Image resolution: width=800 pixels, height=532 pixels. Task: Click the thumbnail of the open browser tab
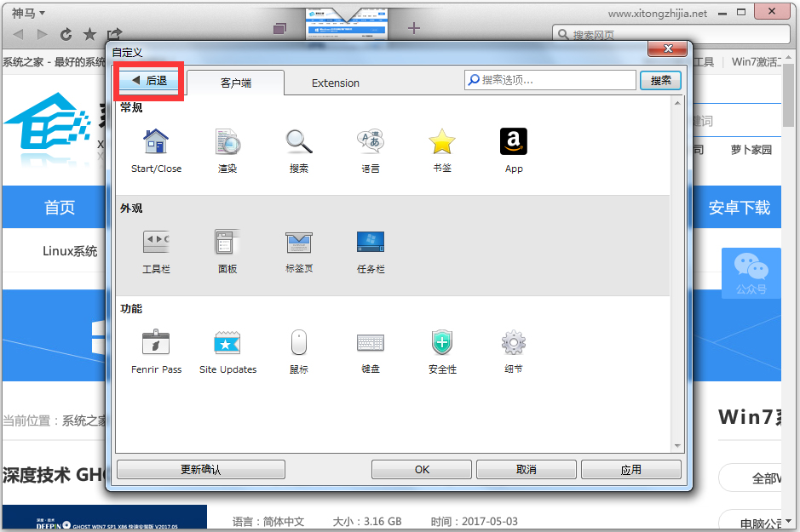(x=347, y=24)
